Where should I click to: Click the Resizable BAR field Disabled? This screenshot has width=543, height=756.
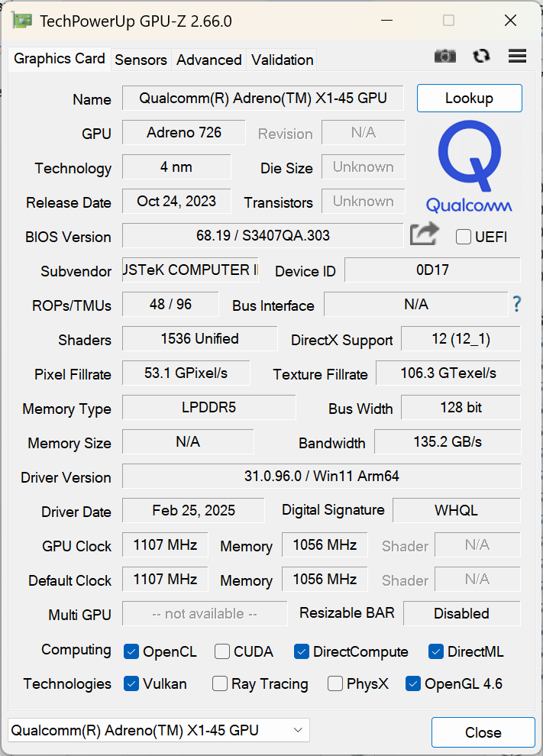coord(462,613)
